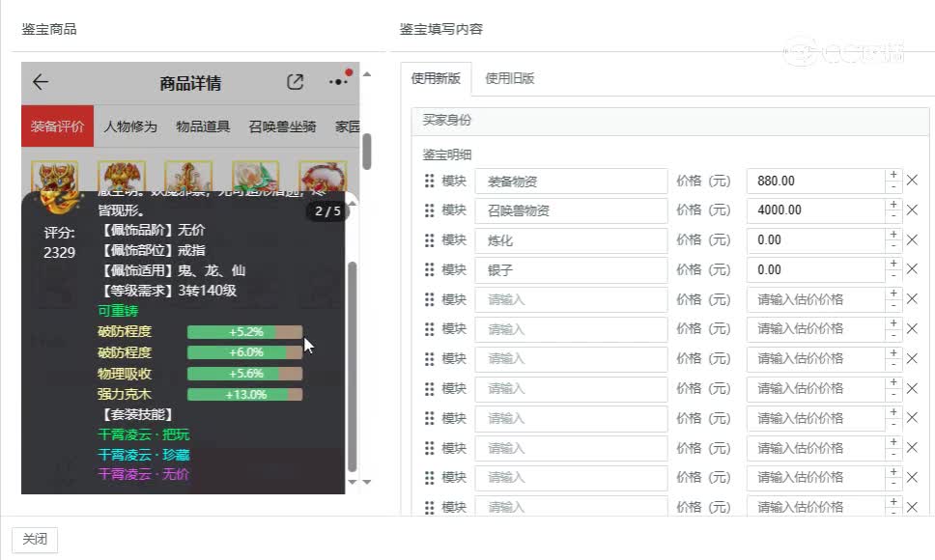Click the 关闭 button at bottom left
Screen dimensions: 935x560
point(35,540)
